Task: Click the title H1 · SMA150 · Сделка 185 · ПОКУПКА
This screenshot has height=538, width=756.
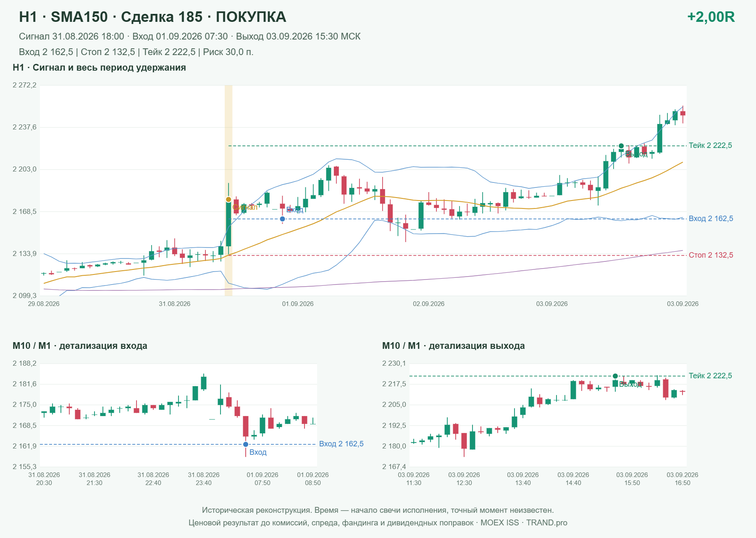Action: click(x=152, y=17)
